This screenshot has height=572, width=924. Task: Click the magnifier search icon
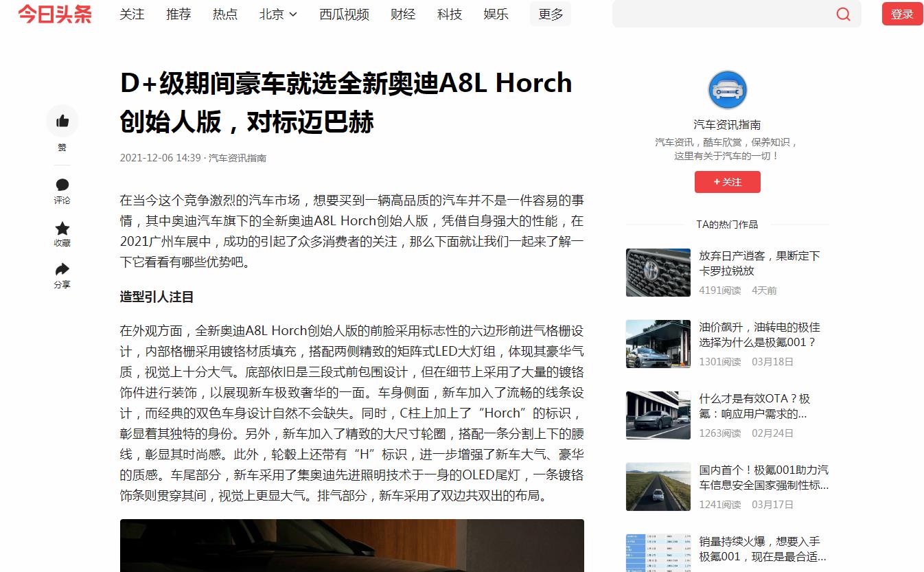point(843,14)
